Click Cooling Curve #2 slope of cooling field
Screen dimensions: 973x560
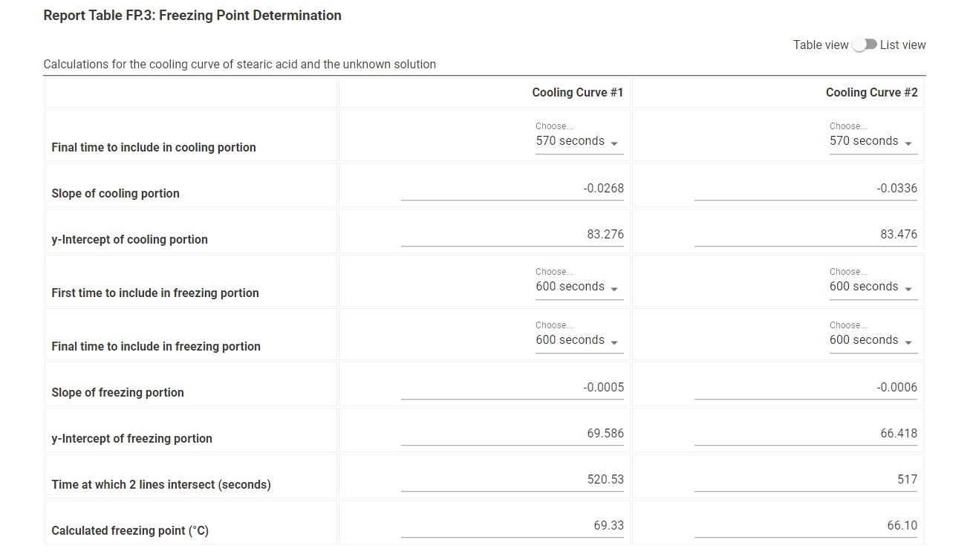[806, 189]
